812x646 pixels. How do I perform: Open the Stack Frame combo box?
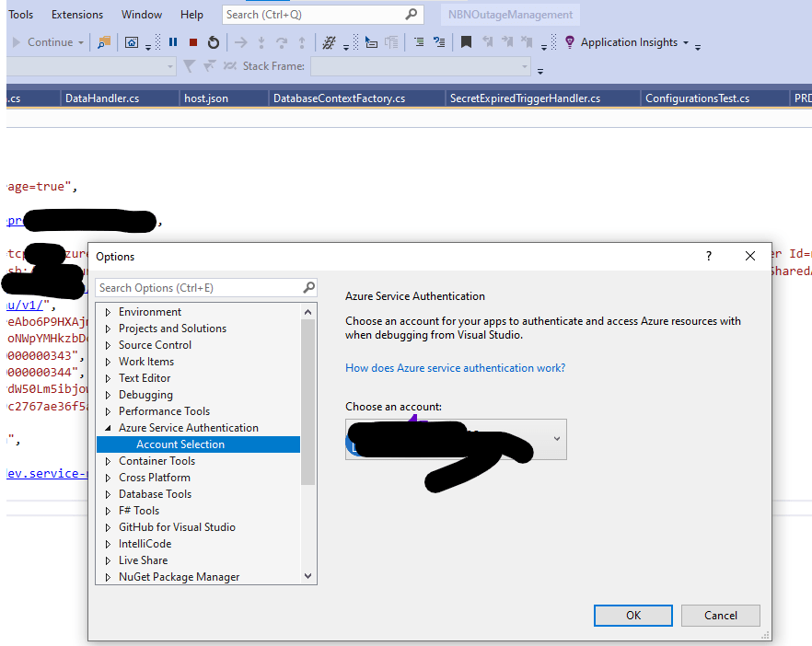(421, 67)
